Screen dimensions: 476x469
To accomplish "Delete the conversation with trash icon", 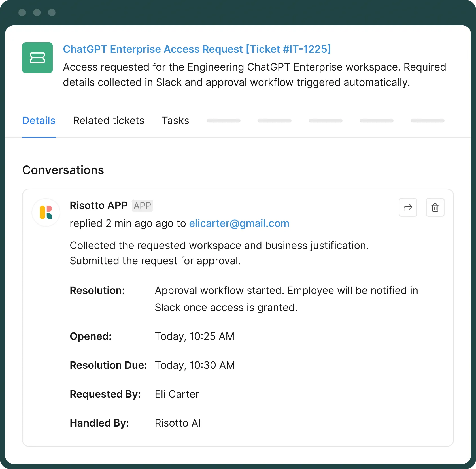I will [x=435, y=207].
